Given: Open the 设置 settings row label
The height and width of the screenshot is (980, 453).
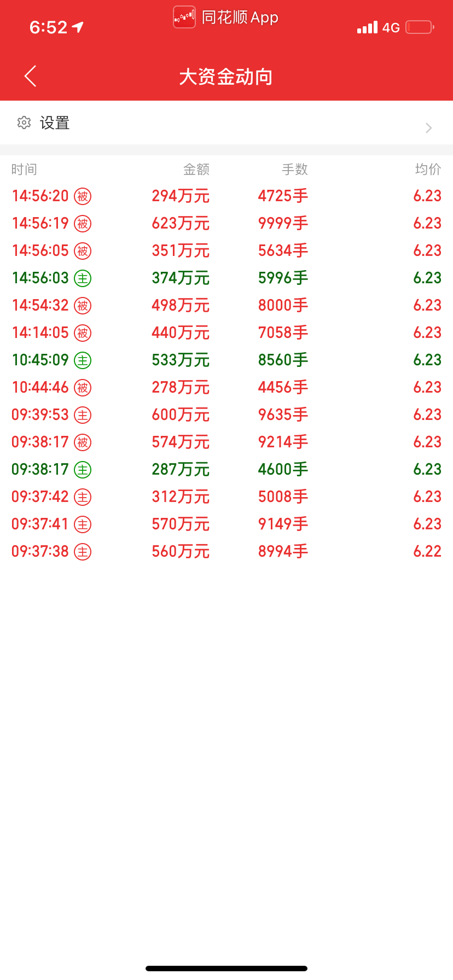Looking at the screenshot, I should pos(55,123).
